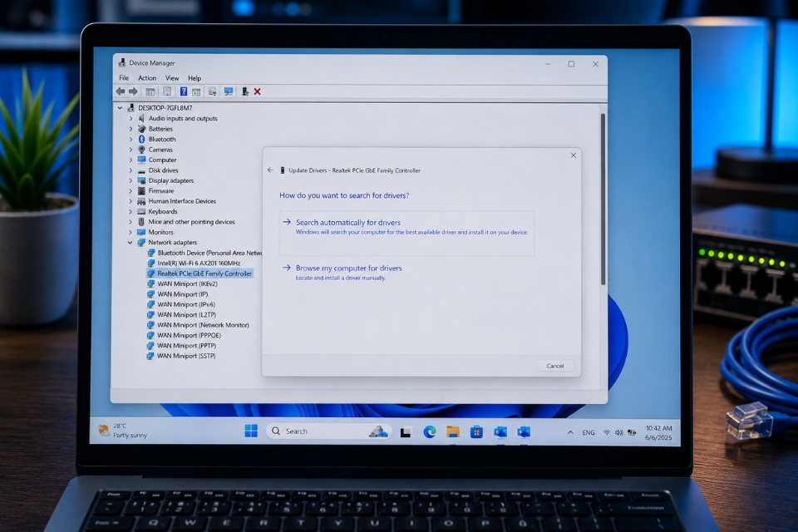798x532 pixels.
Task: Close the Update Drivers dialog with X
Action: (x=573, y=155)
